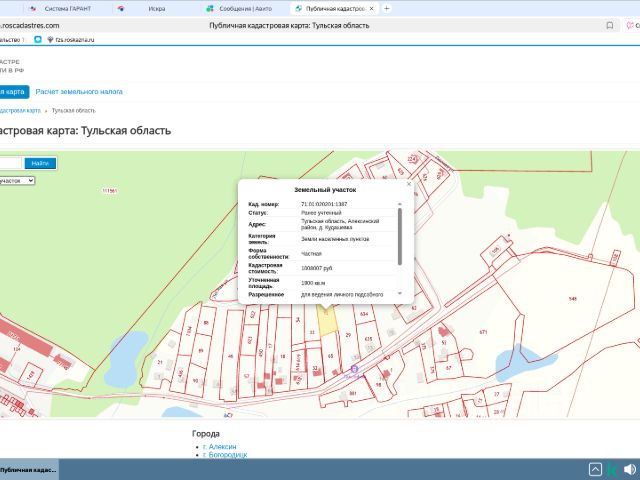Click the volume speaker icon in taskbar
Image resolution: width=640 pixels, height=480 pixels.
click(629, 469)
